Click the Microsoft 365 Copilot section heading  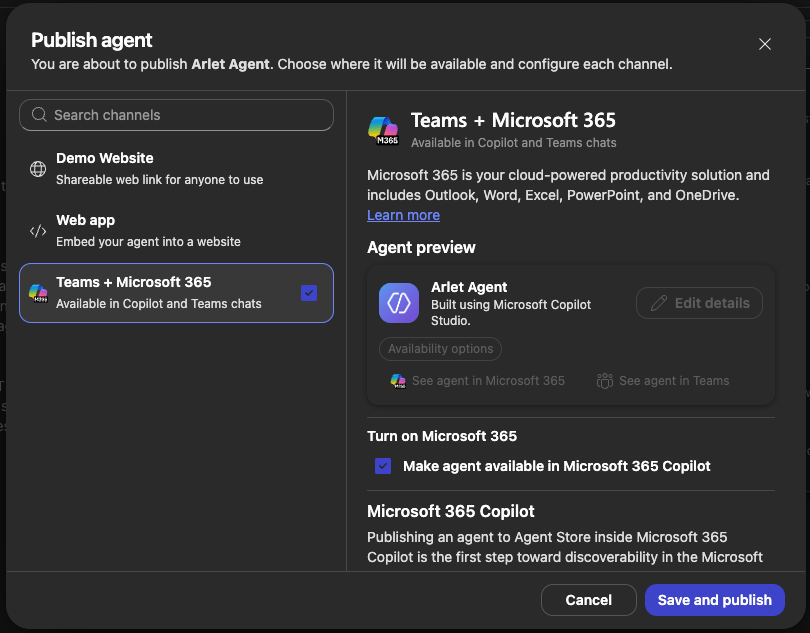[x=450, y=511]
